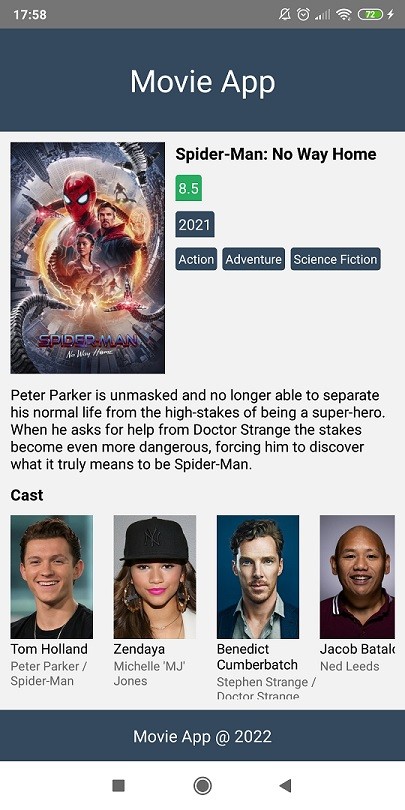405x810 pixels.
Task: Tap the Android back navigation triangle
Action: point(285,786)
